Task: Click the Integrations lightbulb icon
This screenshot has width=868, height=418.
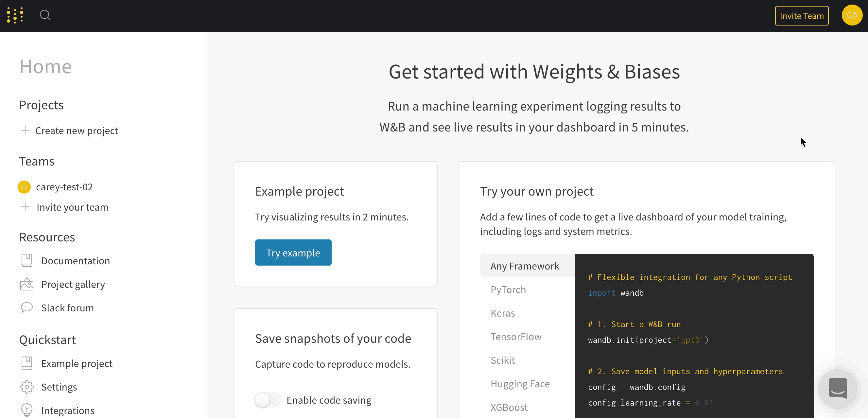Action: (x=26, y=410)
